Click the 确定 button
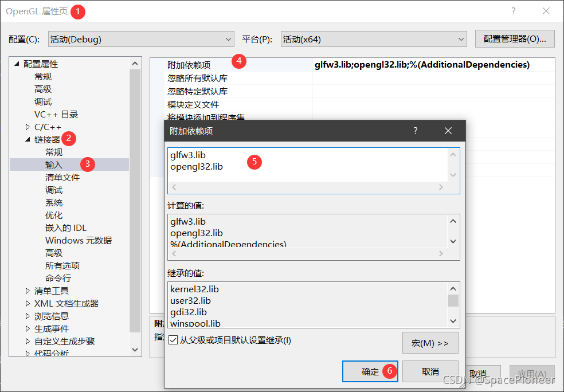The height and width of the screenshot is (392, 564). coord(370,371)
